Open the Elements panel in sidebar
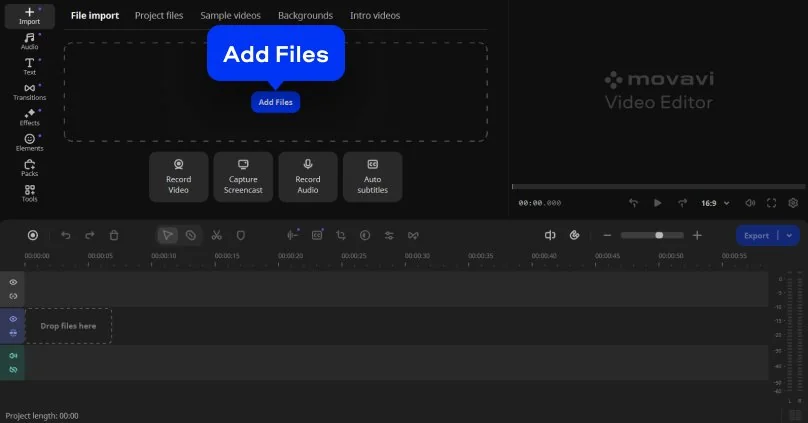The width and height of the screenshot is (808, 423). 29,142
